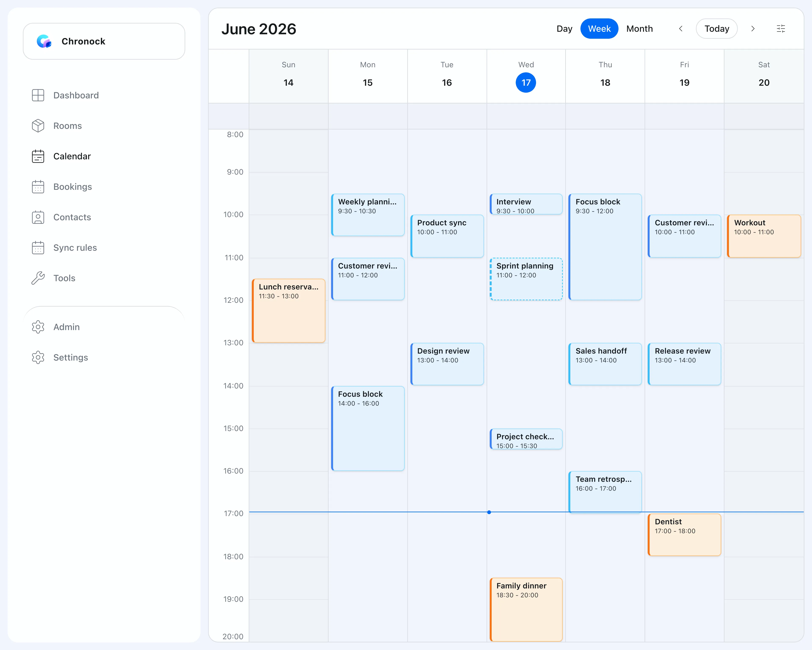Open Project check-in 15:00 event

[x=526, y=439]
